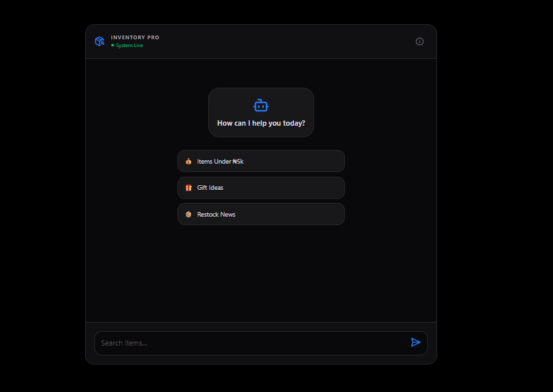The image size is (553, 392).
Task: Click the empty chat area below suggestions
Action: (x=261, y=275)
